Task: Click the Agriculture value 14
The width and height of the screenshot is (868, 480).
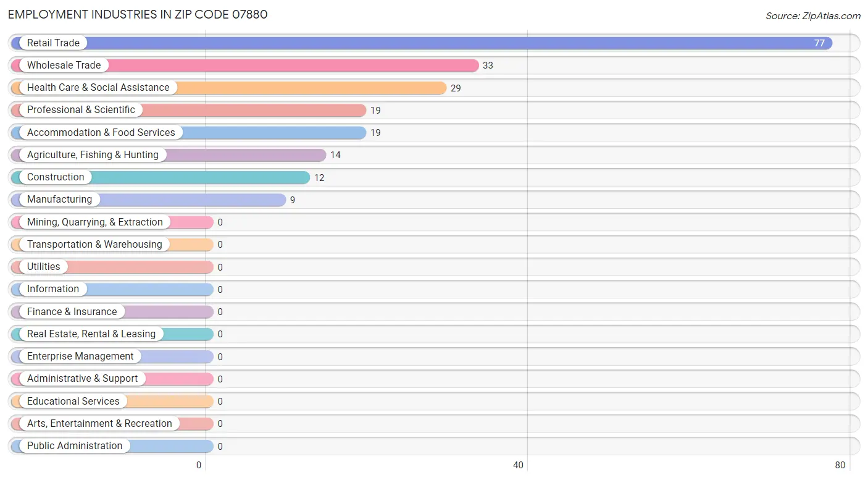Action: 335,155
